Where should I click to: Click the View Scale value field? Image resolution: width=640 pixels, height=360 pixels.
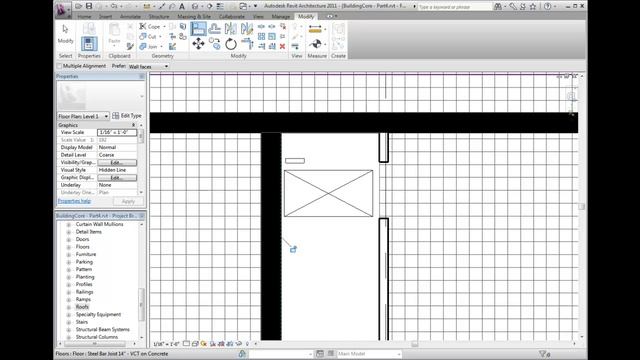tap(117, 132)
